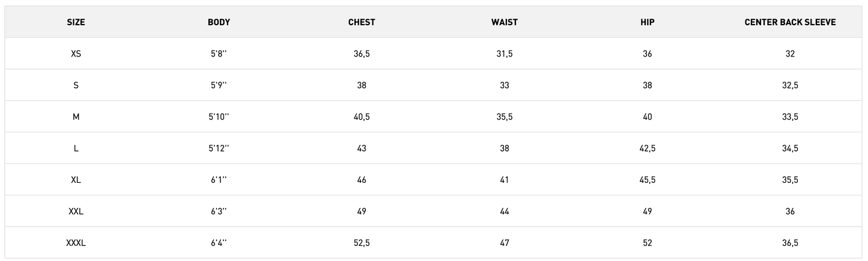868x261 pixels.
Task: Select body height 5'10'' cell
Action: tap(219, 117)
